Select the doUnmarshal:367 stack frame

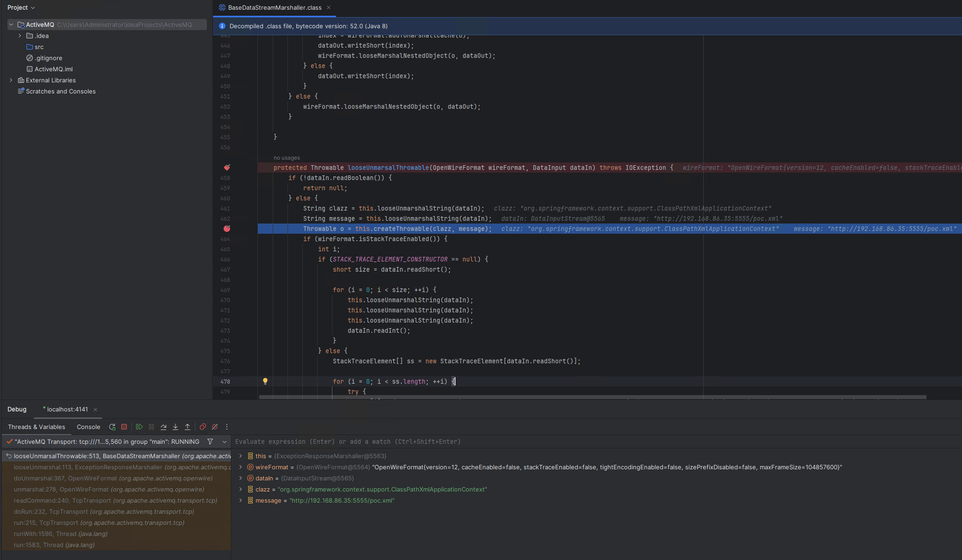[113, 478]
